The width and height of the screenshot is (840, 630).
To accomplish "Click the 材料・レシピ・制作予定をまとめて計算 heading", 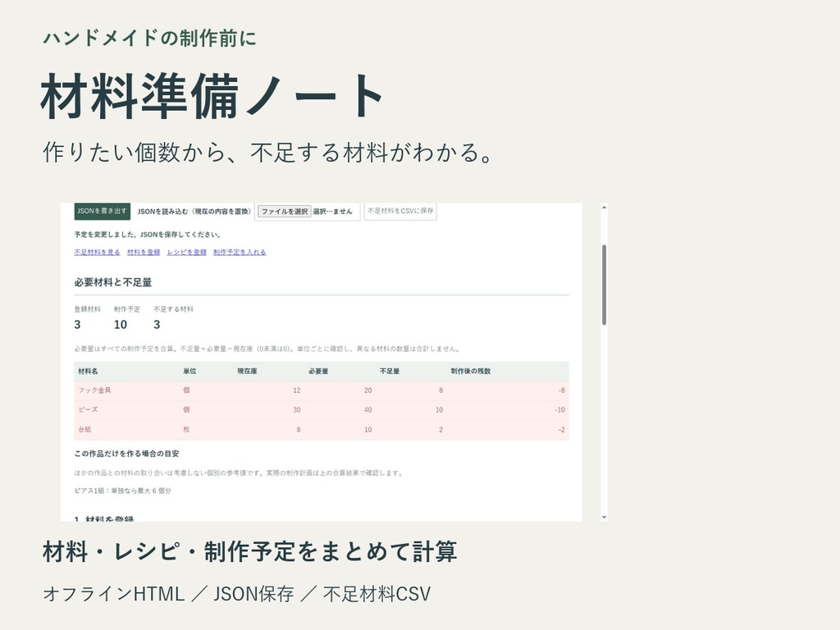I will tap(249, 552).
